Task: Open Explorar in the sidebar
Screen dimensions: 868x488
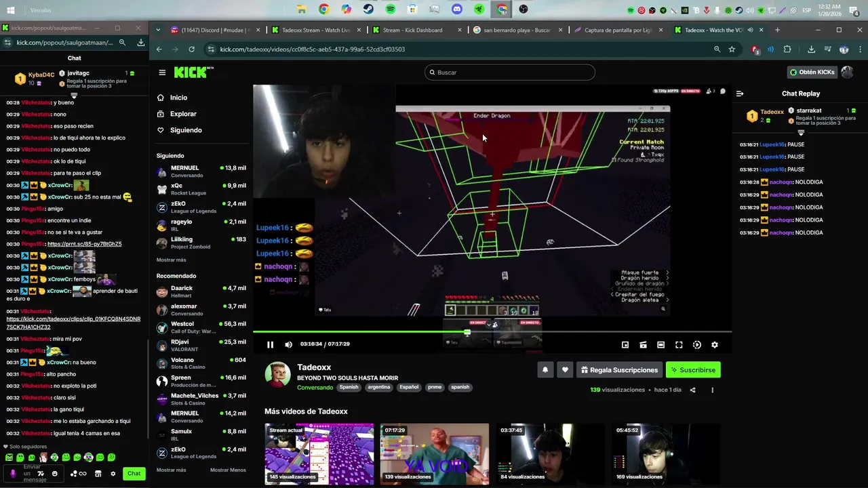Action: 183,114
